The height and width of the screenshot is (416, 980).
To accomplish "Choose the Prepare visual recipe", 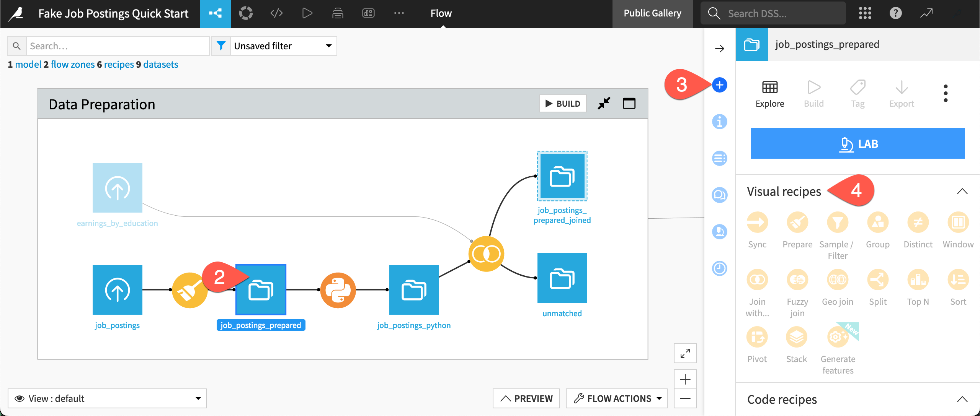I will pyautogui.click(x=797, y=230).
